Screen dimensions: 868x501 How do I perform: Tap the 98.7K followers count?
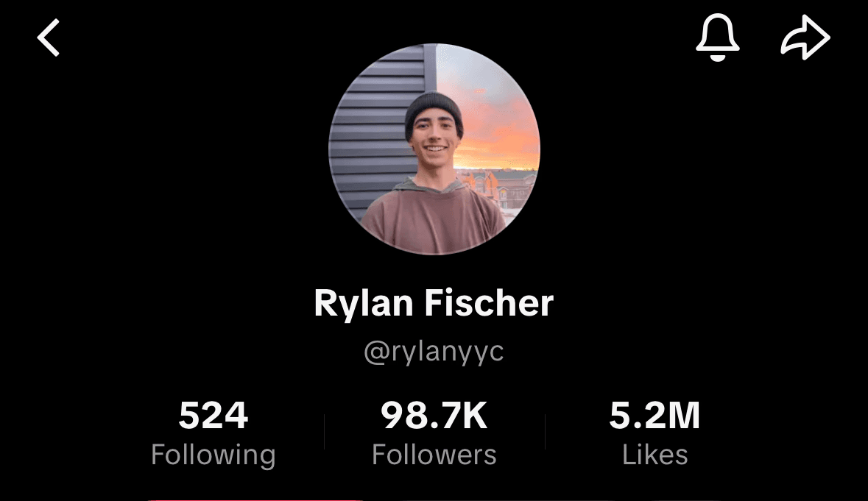[x=434, y=415]
